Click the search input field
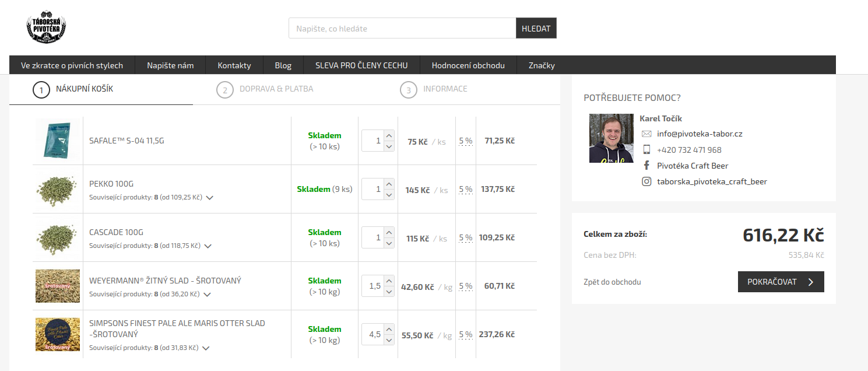Screen dimensions: 868x371 point(402,28)
